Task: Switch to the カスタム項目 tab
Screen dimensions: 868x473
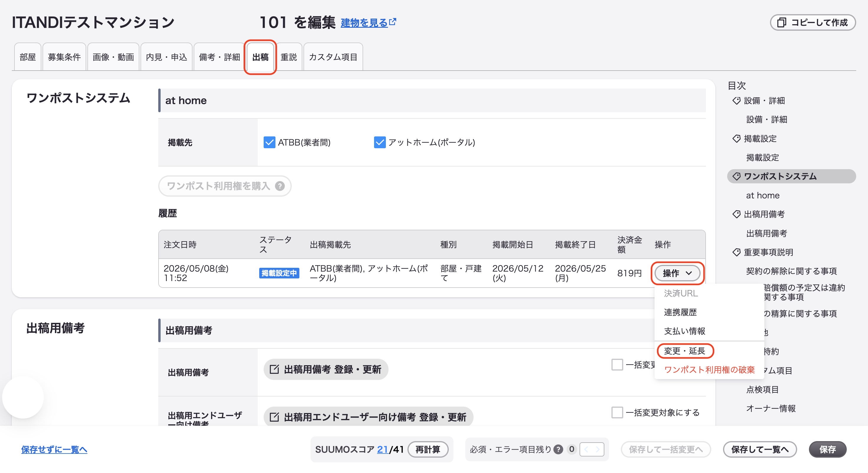Action: click(333, 57)
